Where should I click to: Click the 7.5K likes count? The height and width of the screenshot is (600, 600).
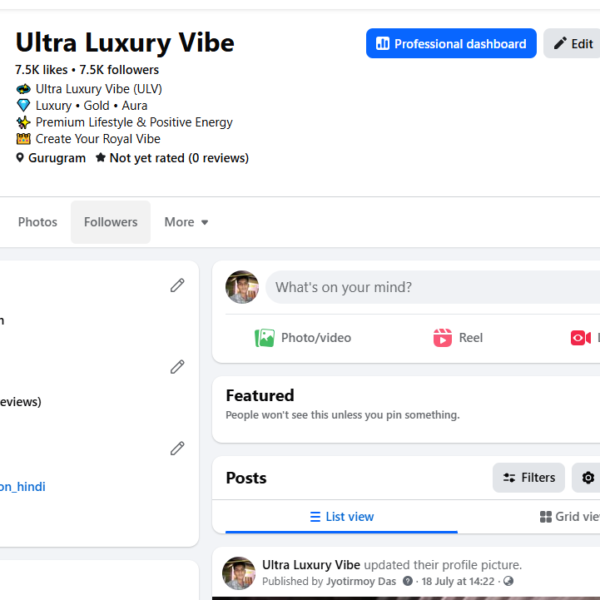click(41, 70)
